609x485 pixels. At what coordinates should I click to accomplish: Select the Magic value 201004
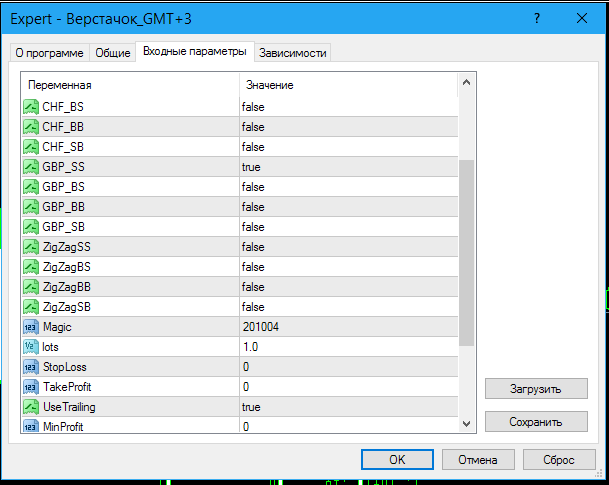coord(261,327)
